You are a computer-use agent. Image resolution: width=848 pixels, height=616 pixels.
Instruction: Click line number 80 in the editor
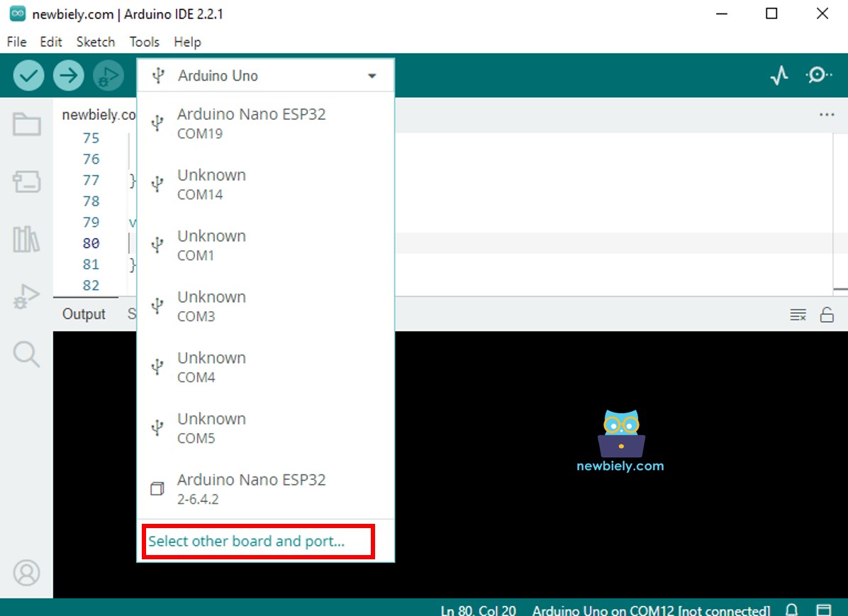pyautogui.click(x=90, y=243)
